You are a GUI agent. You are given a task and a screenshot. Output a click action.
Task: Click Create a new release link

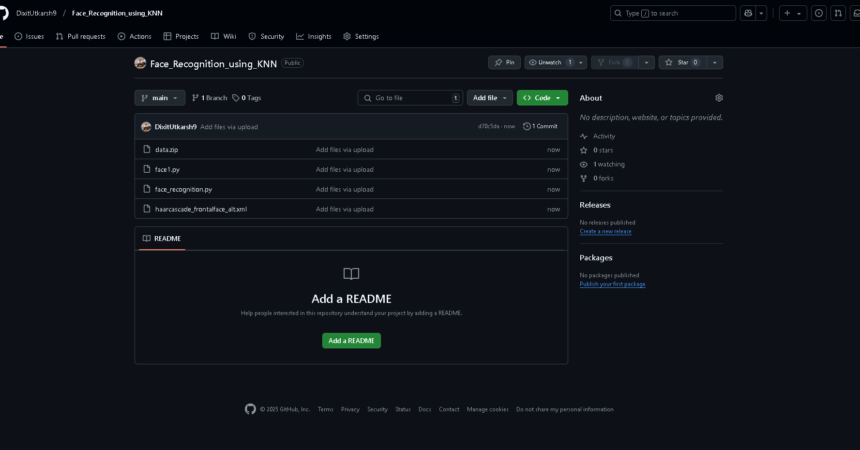point(605,232)
